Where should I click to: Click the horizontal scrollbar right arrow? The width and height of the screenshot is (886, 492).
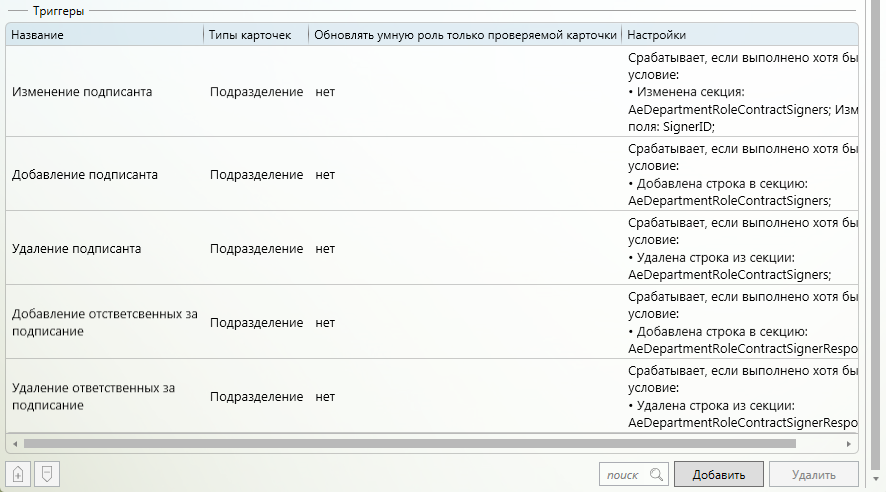850,442
